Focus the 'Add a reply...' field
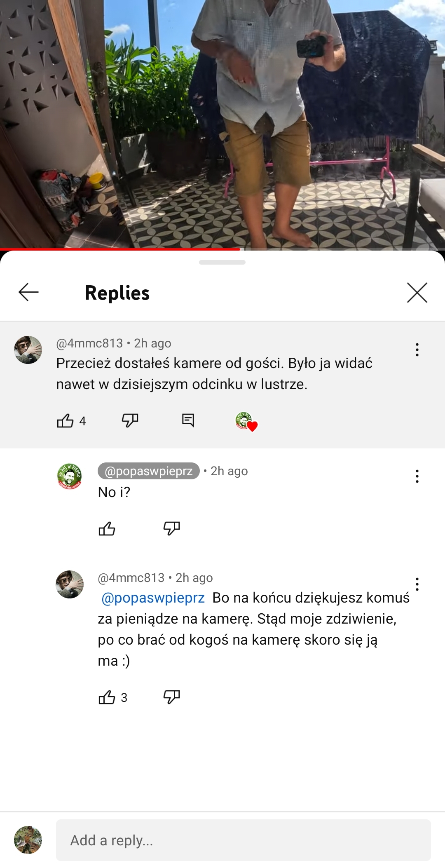Screen dimensions: 445x868 point(244,840)
